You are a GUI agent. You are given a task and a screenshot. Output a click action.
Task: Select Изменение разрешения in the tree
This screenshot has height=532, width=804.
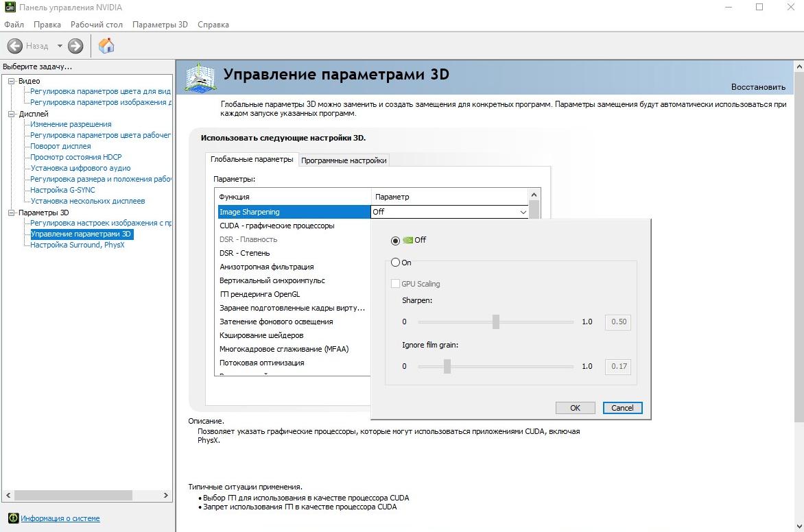(71, 124)
